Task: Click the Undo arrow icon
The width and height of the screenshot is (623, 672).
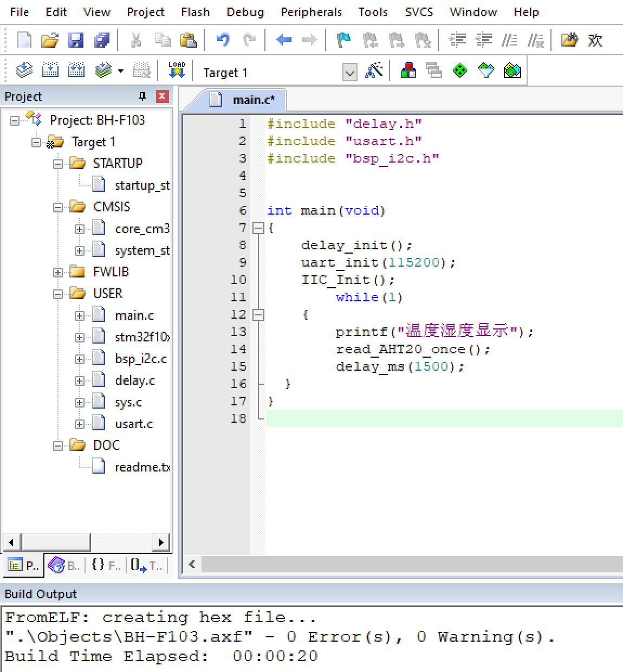Action: coord(223,40)
